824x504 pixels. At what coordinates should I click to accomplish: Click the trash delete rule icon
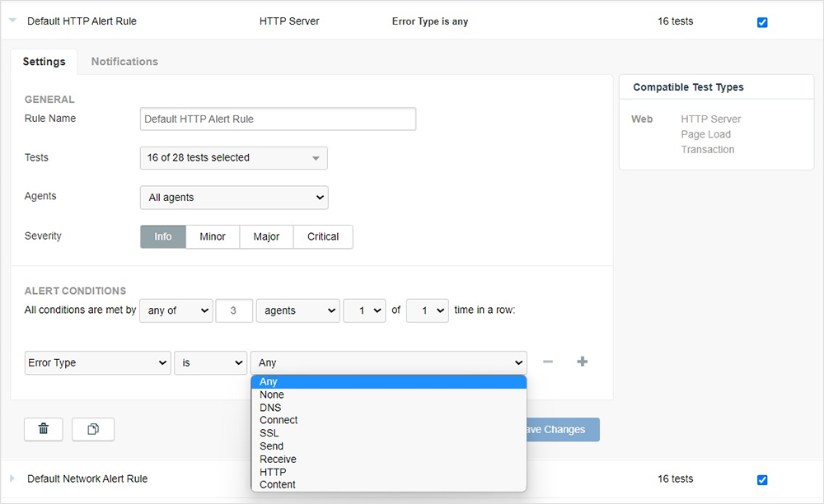pos(44,429)
